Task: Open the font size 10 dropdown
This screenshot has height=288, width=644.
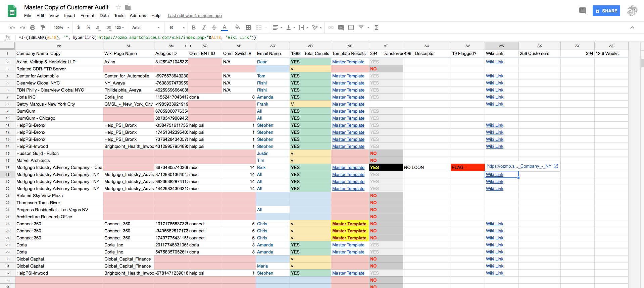Action: [177, 27]
